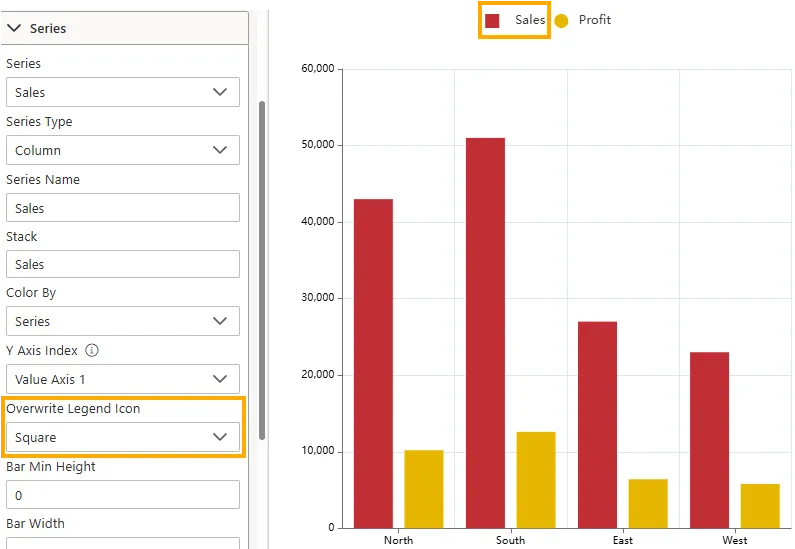The width and height of the screenshot is (795, 549).
Task: Click the red Sales legend square icon
Action: pyautogui.click(x=492, y=20)
